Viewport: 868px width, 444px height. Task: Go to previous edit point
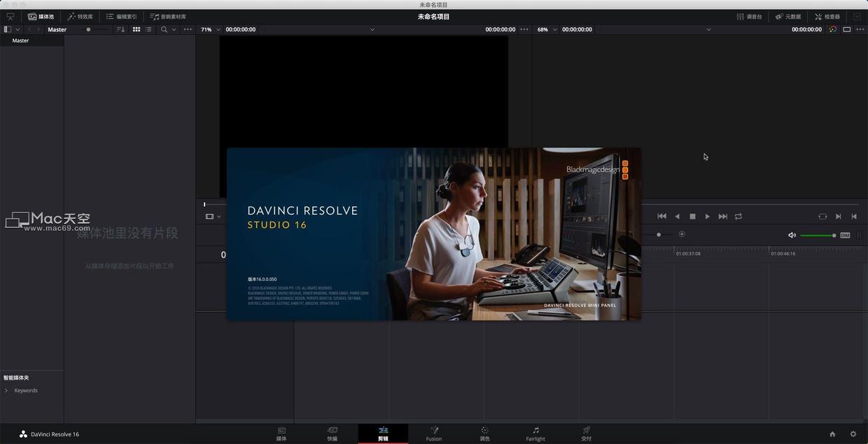(854, 216)
